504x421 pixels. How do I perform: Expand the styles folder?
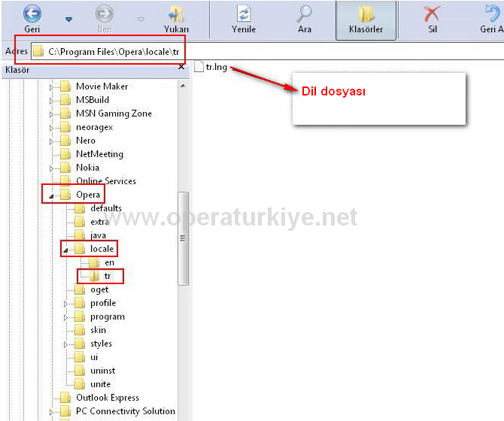pyautogui.click(x=65, y=344)
